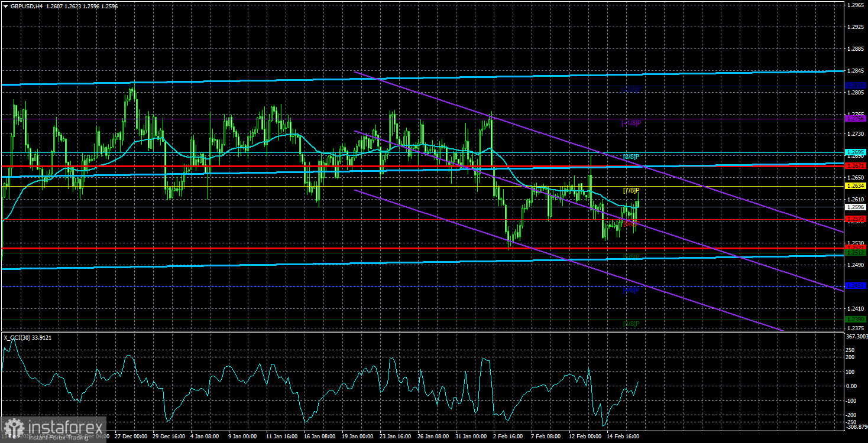
Task: Select the X_CCI(30) 33.9121 indicator label
Action: (x=29, y=337)
